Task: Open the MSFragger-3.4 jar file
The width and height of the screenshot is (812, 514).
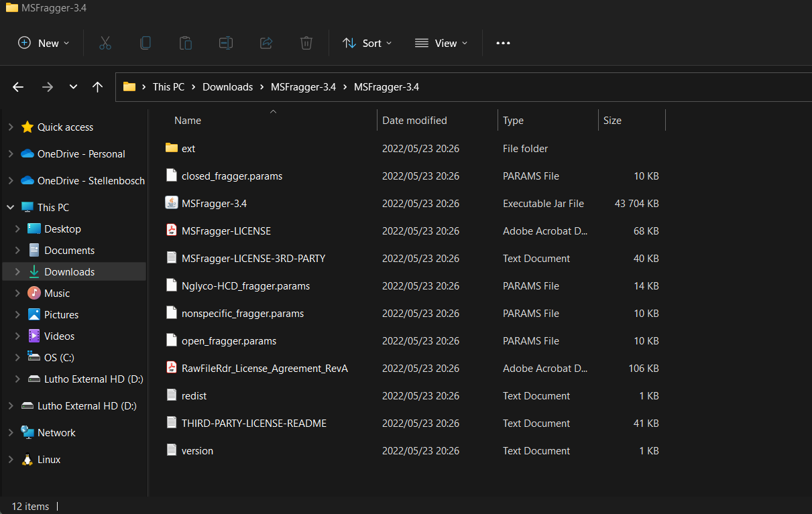Action: click(214, 203)
